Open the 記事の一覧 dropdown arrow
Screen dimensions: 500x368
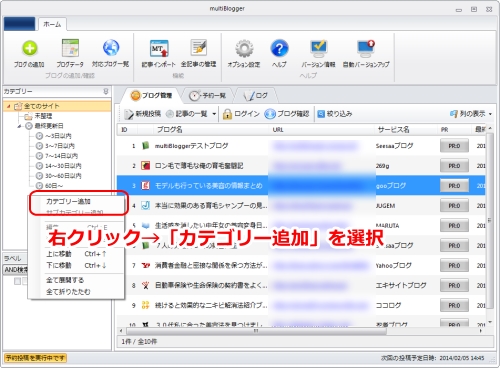tap(214, 114)
